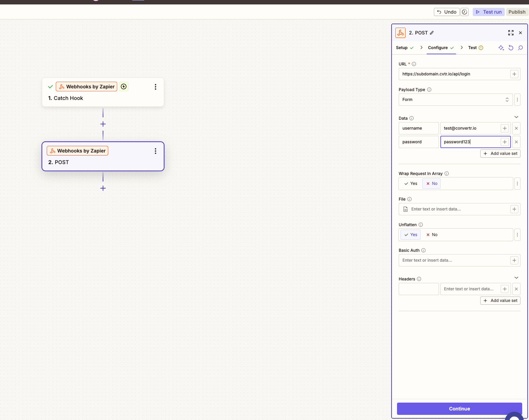Click the lightning bolt icon beside Webhooks by Zapier

[123, 87]
